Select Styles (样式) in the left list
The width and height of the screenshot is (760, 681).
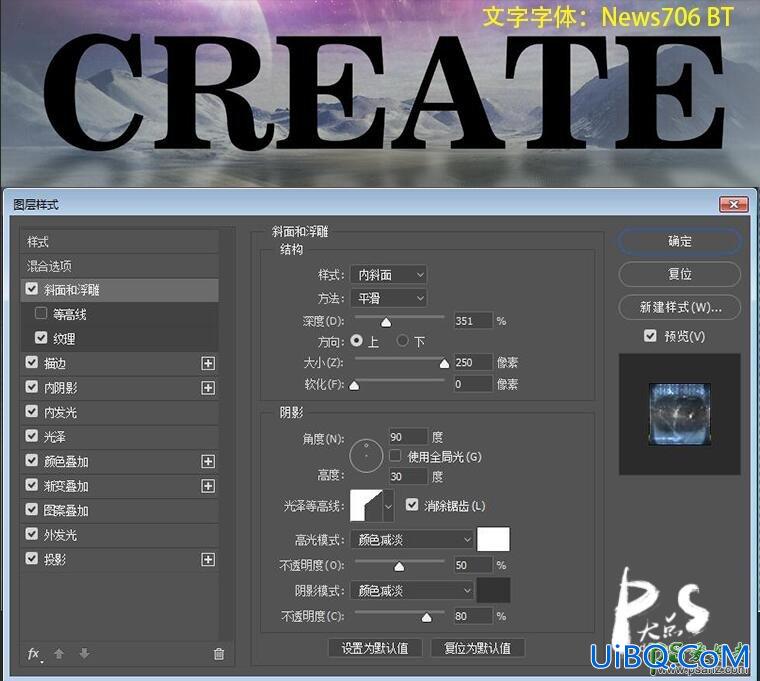119,241
